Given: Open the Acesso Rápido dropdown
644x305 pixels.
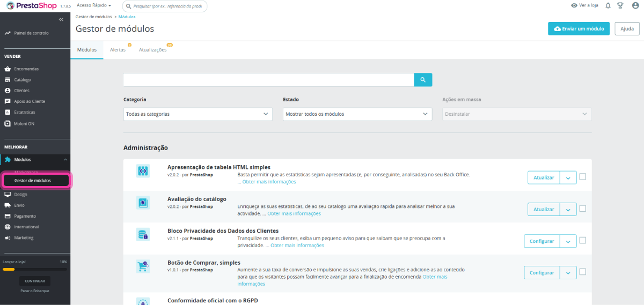Looking at the screenshot, I should [94, 5].
